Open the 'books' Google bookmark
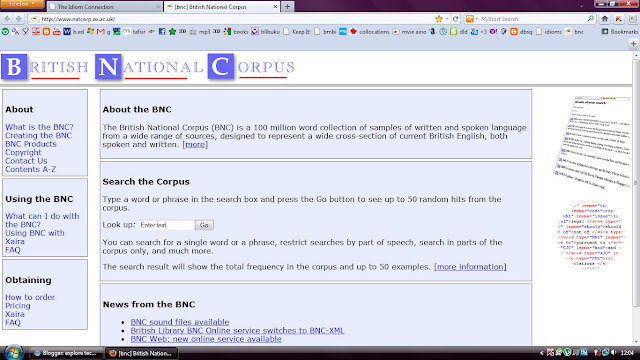Viewport: 640px width, 360px height. 236,31
